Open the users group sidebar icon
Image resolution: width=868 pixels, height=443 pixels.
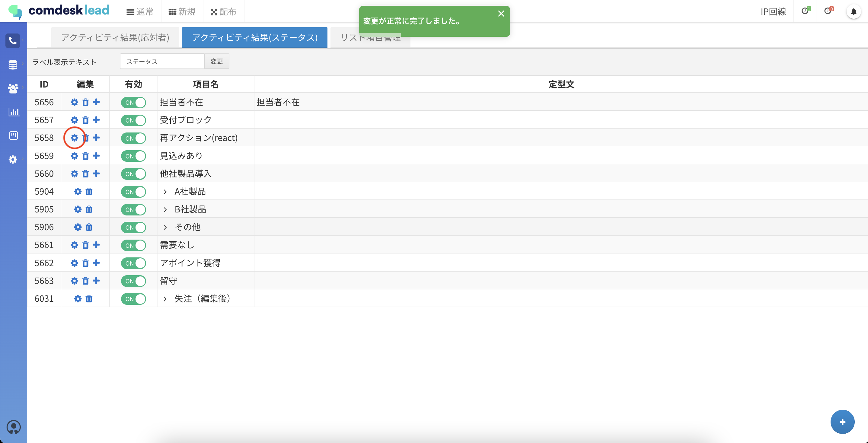(13, 88)
